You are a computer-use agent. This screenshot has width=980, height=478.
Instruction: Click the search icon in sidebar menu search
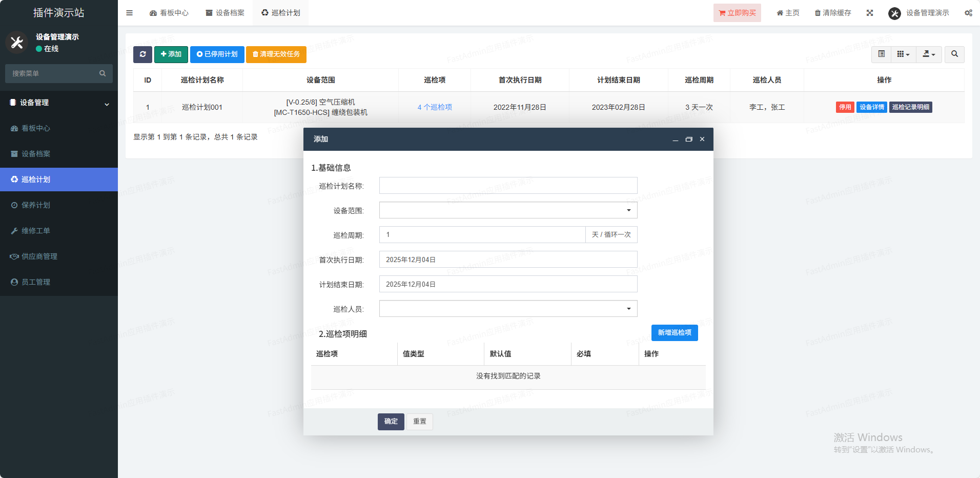(x=103, y=73)
